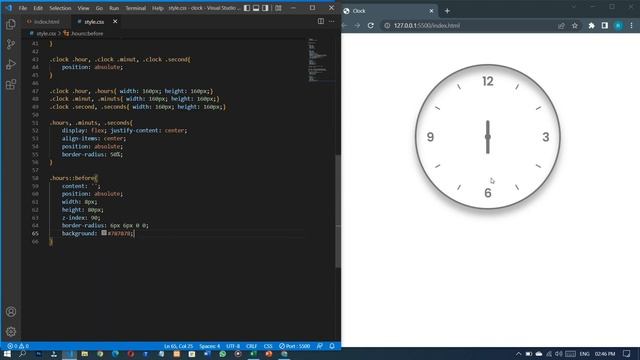
Task: Open the Extensions view in VS Code
Action: pos(11,84)
